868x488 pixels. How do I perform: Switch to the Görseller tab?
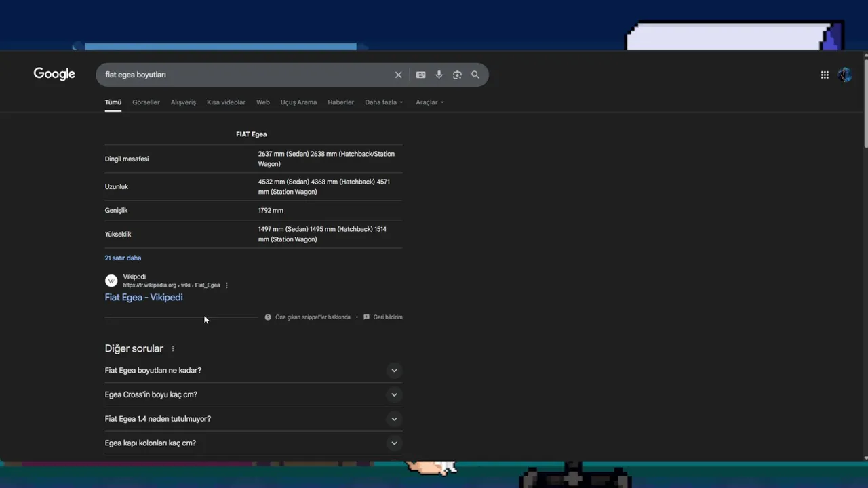coord(146,102)
